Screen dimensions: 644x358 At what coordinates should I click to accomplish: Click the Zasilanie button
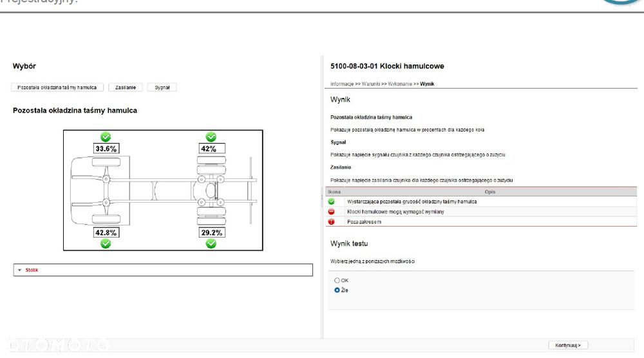point(126,88)
